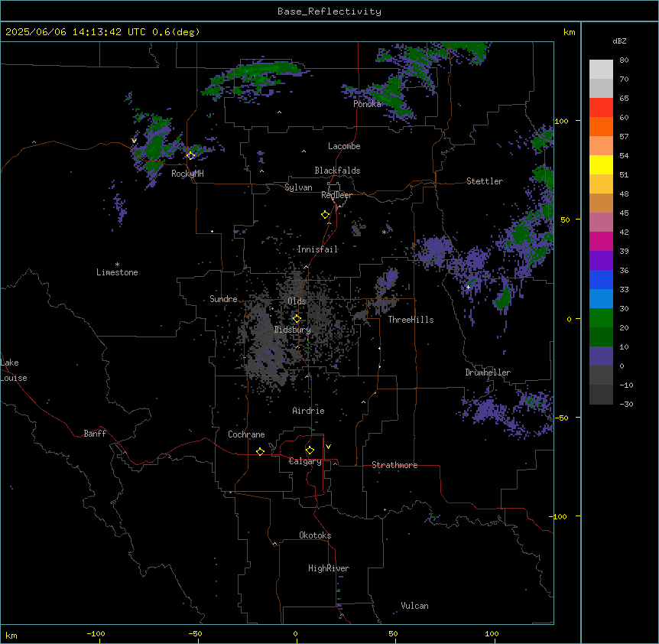Click the white plus marker northeast of Drumheller
The width and height of the screenshot is (659, 644).
468,287
